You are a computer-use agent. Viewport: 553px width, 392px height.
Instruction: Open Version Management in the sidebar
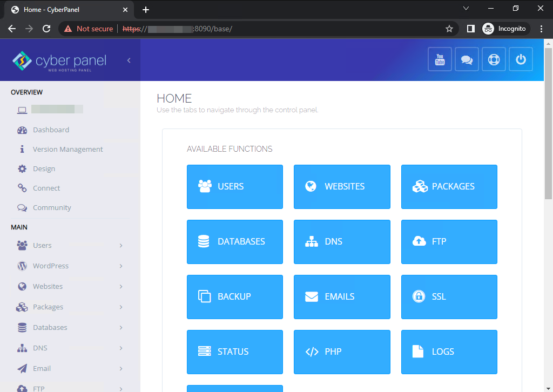pos(68,150)
